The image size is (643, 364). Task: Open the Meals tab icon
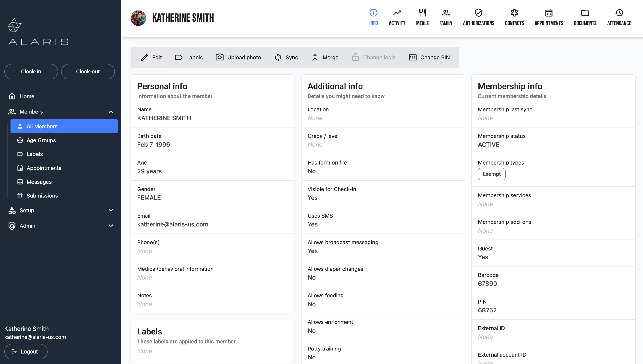[422, 12]
